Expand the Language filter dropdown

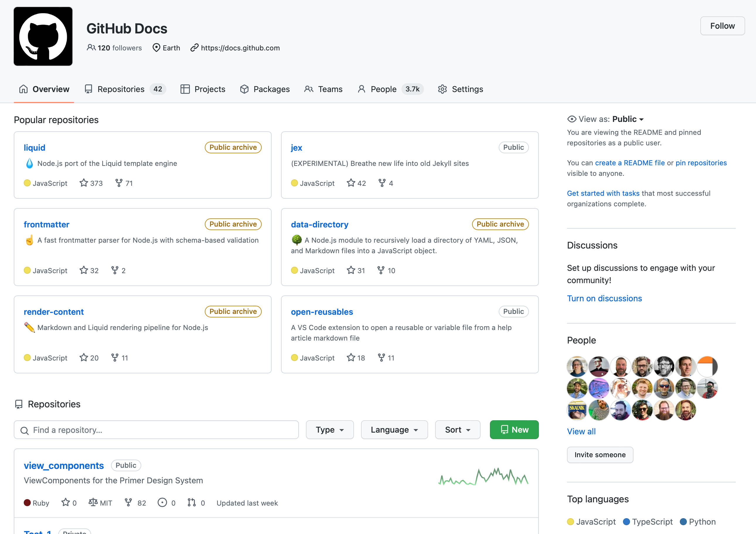pyautogui.click(x=394, y=429)
